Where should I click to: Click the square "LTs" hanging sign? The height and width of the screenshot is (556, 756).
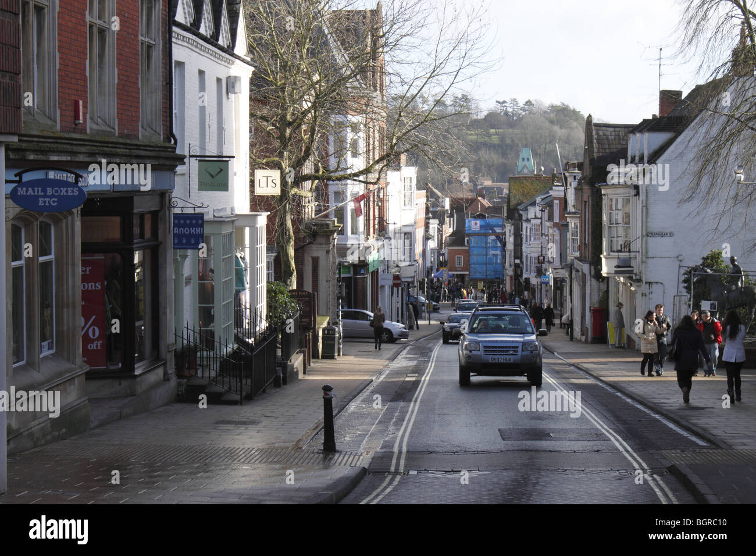coord(267,182)
